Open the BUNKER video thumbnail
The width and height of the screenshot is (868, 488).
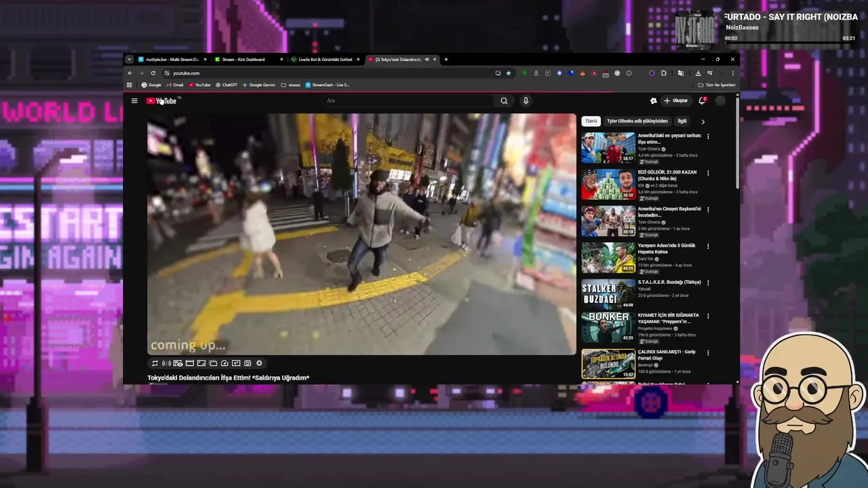click(x=608, y=327)
